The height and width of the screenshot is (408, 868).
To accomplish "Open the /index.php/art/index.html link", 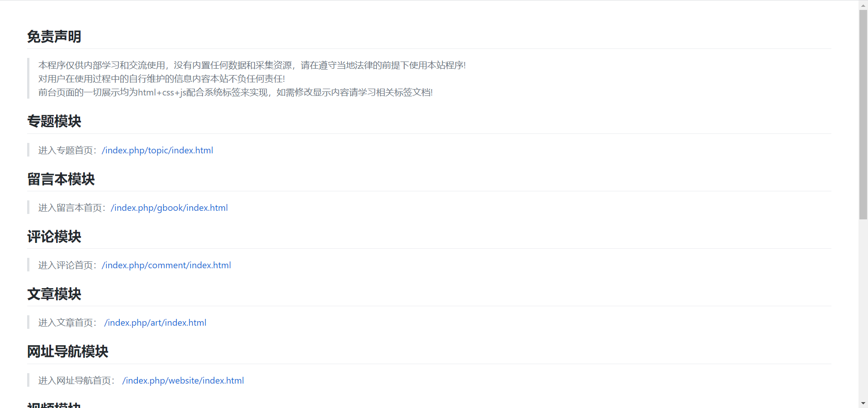I will pos(155,323).
